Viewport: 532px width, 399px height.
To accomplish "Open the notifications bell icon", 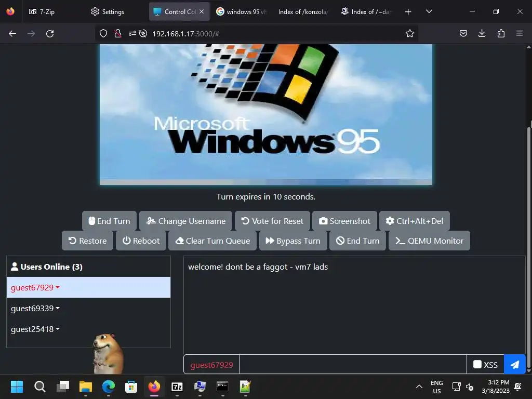I will [518, 387].
